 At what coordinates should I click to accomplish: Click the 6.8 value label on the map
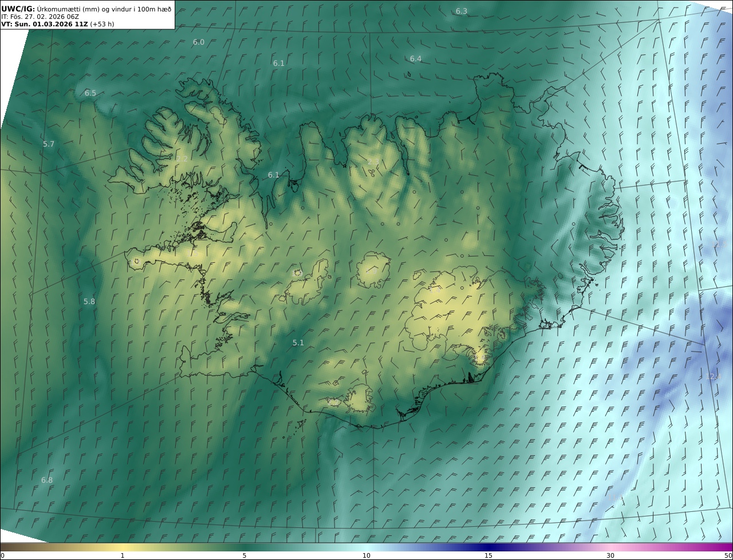coord(47,480)
